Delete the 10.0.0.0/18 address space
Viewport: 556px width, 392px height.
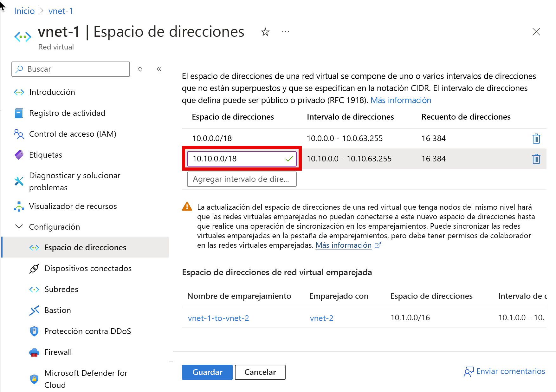tap(536, 138)
